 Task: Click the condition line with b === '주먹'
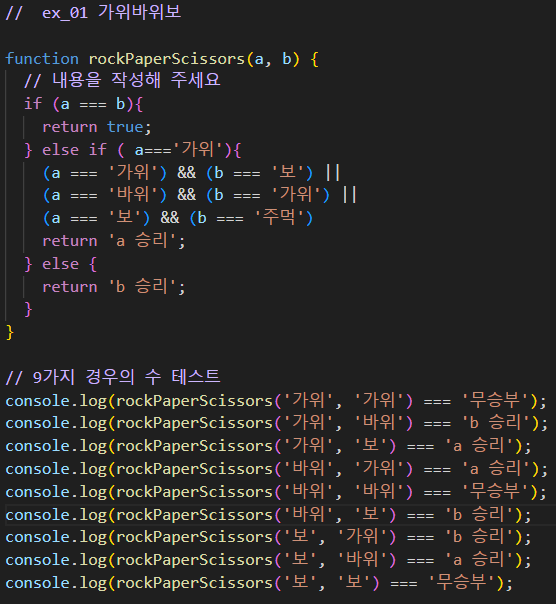(x=178, y=218)
